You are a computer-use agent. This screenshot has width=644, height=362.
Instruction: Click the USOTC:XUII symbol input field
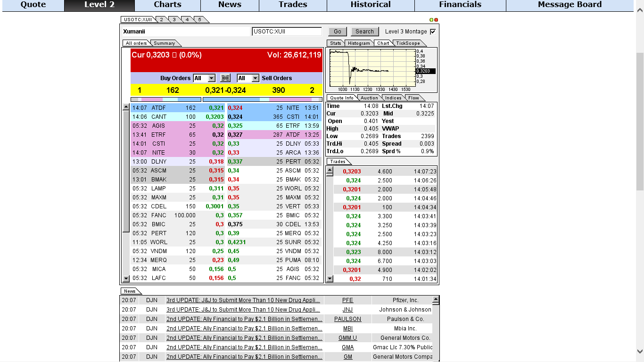(x=287, y=32)
